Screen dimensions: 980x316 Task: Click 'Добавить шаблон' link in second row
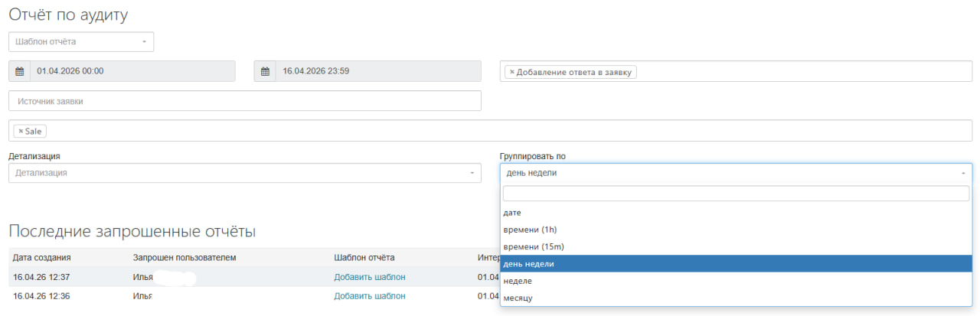[369, 296]
